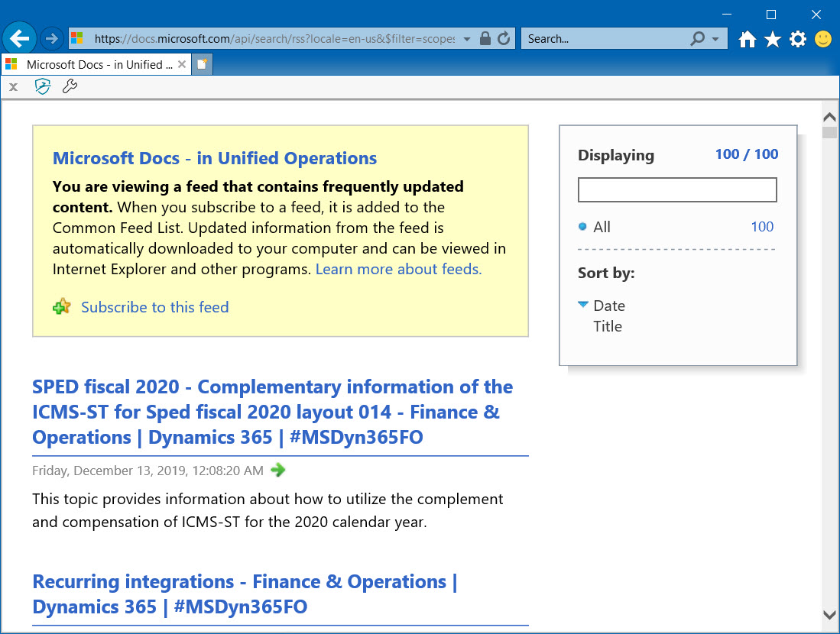Click the green arrow next to the date
This screenshot has width=840, height=634.
[x=278, y=470]
